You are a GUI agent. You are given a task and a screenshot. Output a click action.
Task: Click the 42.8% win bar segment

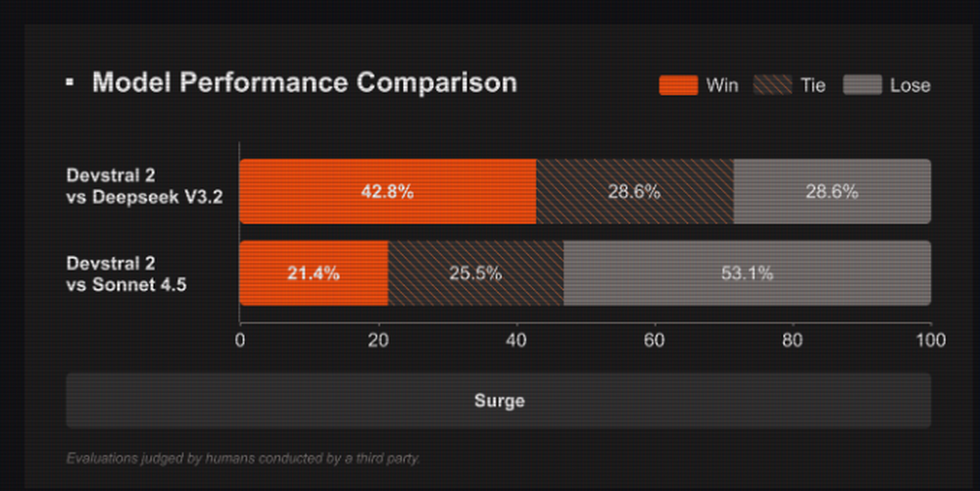coord(387,192)
